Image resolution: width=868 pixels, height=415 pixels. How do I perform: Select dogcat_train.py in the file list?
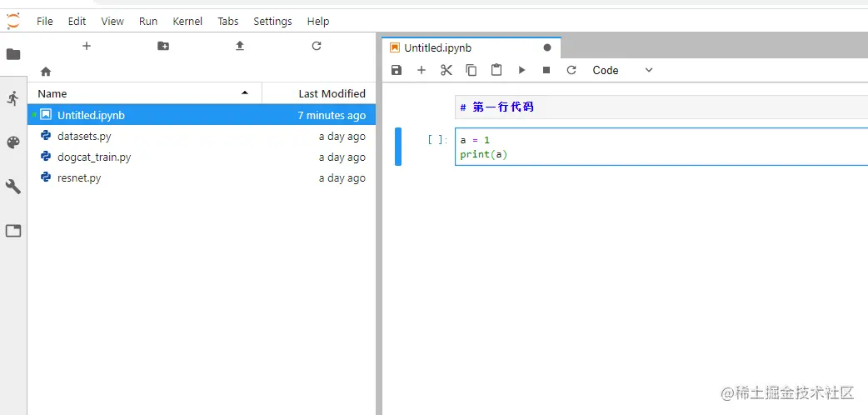(x=202, y=157)
